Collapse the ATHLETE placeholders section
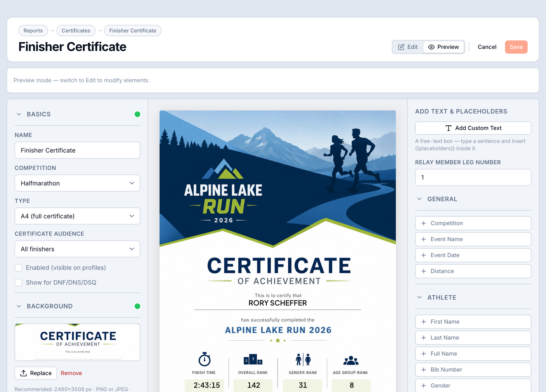This screenshot has height=392, width=546. click(420, 297)
